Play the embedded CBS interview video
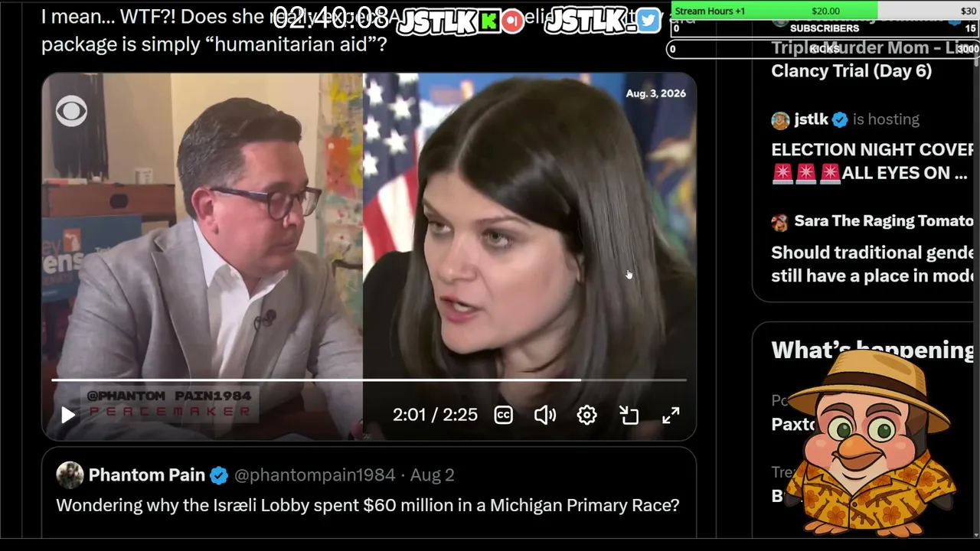Viewport: 980px width, 551px height. pos(67,415)
